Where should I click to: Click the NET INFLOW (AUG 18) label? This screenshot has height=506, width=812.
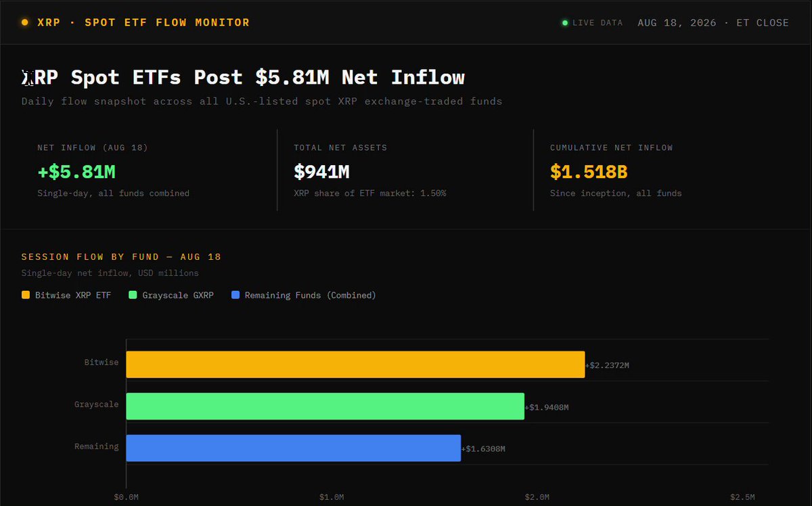93,147
